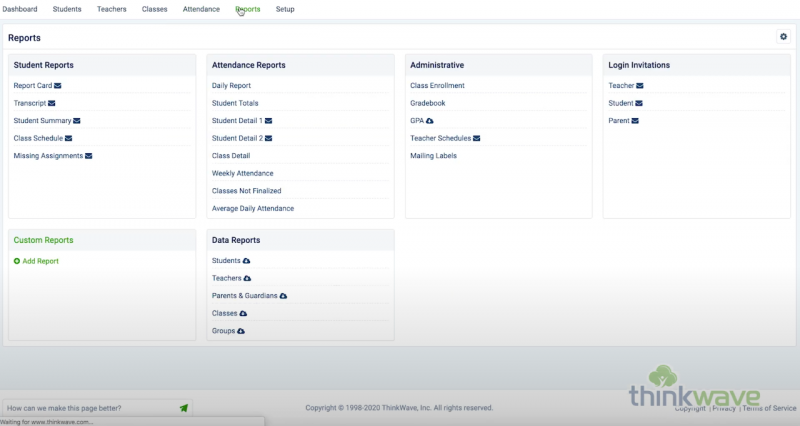Send feedback with the green paper plane
The image size is (800, 426).
point(184,408)
